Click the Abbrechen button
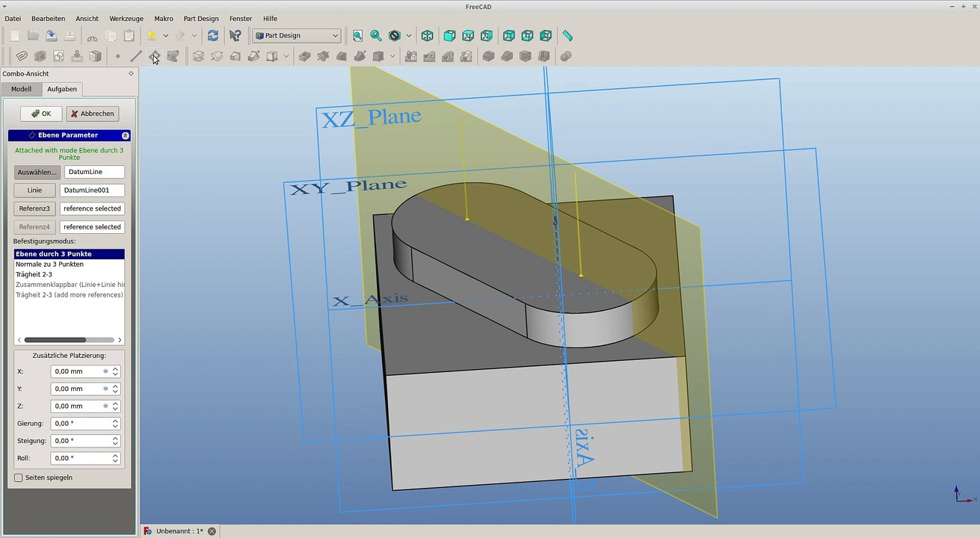Image resolution: width=980 pixels, height=538 pixels. coord(93,114)
